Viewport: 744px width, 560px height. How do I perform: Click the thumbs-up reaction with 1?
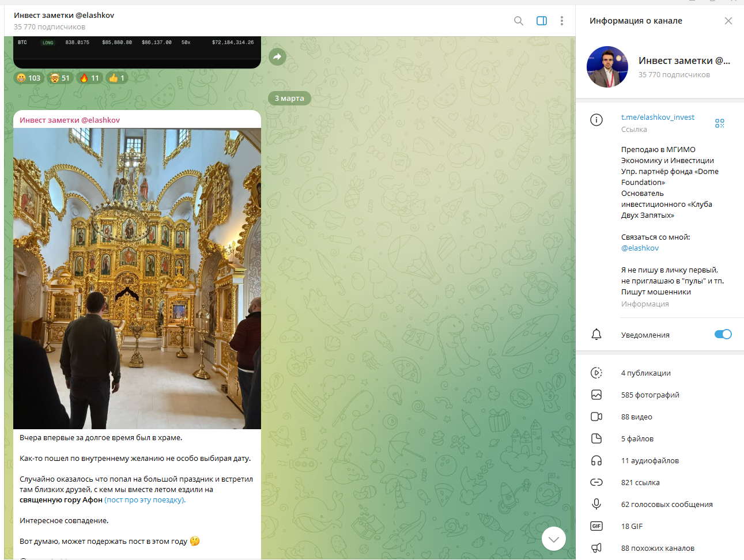pos(117,78)
